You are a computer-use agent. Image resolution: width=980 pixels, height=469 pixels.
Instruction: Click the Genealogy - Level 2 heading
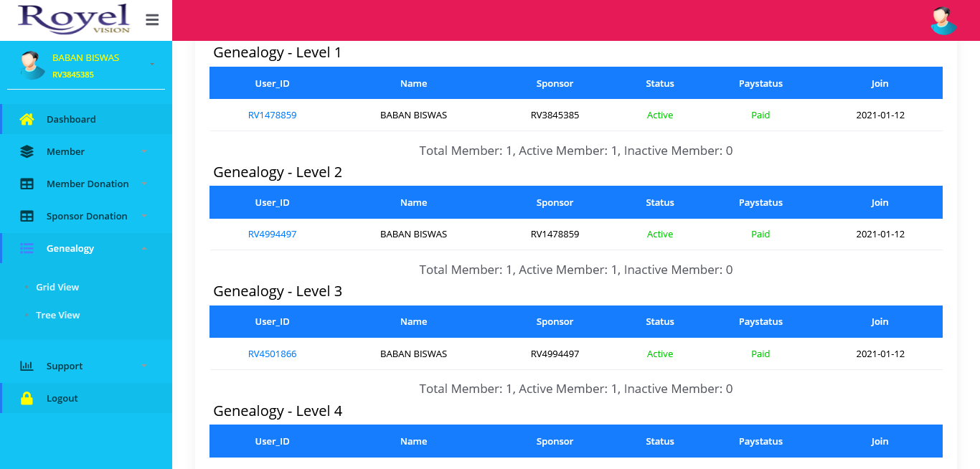point(278,172)
